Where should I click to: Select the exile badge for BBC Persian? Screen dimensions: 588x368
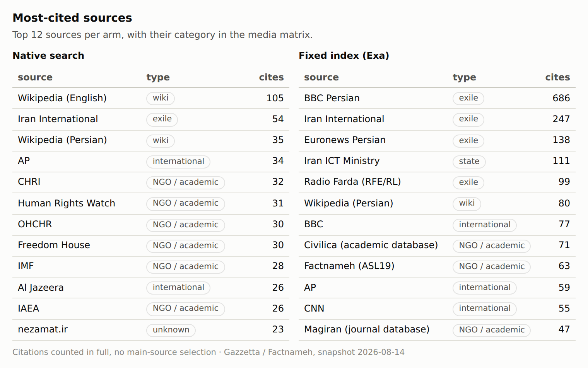[x=468, y=98]
